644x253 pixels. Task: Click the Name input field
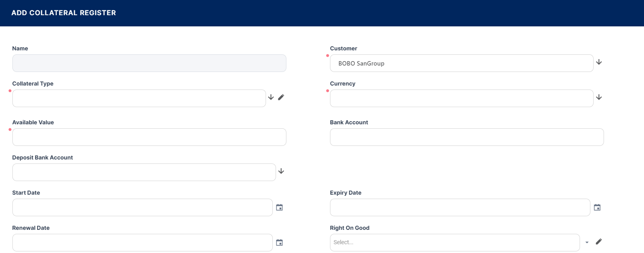click(149, 63)
